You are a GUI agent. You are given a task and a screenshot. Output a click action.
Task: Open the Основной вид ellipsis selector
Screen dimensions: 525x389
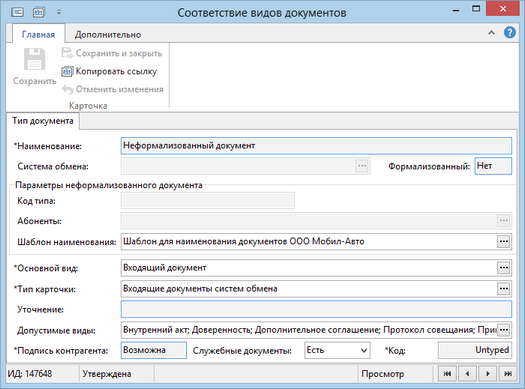(x=504, y=267)
